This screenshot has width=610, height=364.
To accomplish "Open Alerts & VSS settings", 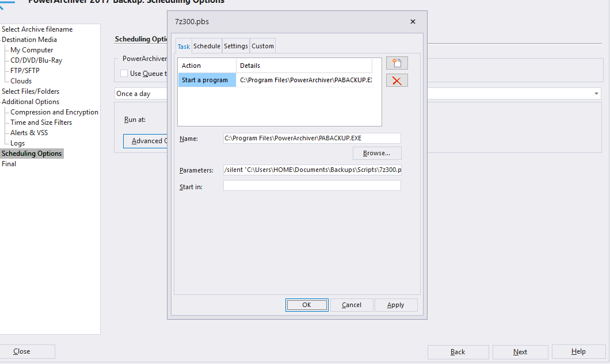I will point(29,133).
